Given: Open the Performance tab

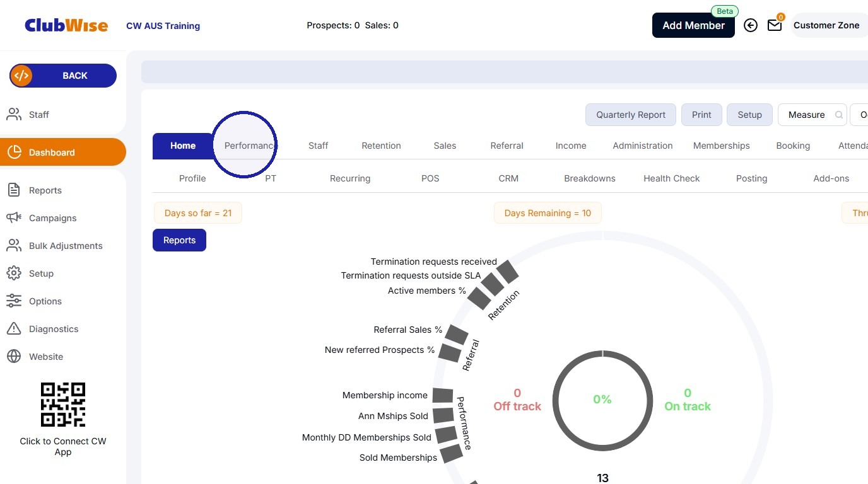Looking at the screenshot, I should pos(250,146).
